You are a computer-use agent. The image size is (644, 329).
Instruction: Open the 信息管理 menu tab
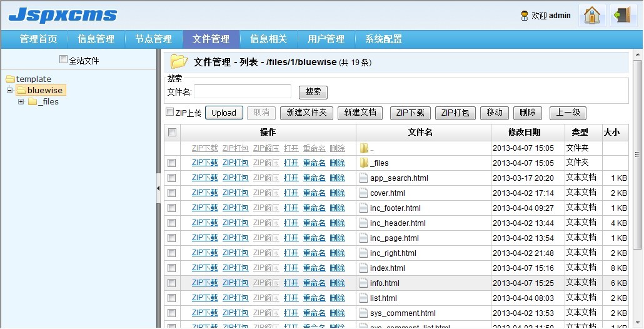(x=96, y=39)
